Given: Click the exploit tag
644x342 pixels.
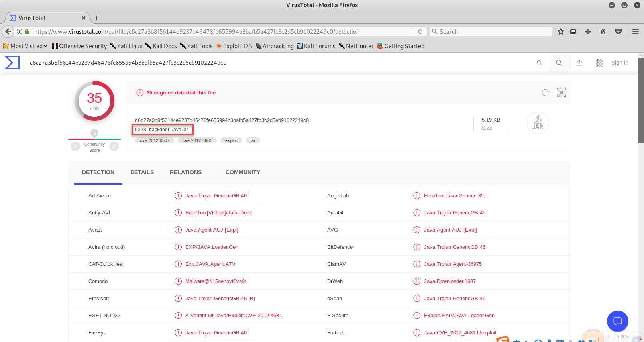Looking at the screenshot, I should point(231,140).
